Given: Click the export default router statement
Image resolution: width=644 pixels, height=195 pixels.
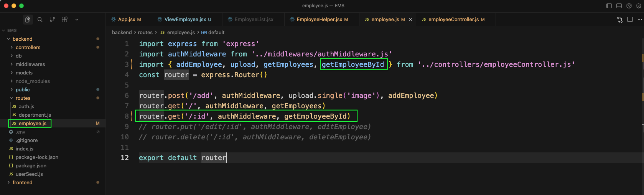Looking at the screenshot, I should click(183, 158).
